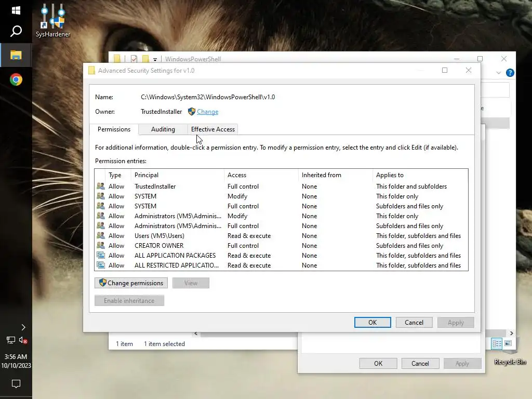The height and width of the screenshot is (399, 532).
Task: Click the user group icon for TrustedInstaller row
Action: pyautogui.click(x=101, y=186)
